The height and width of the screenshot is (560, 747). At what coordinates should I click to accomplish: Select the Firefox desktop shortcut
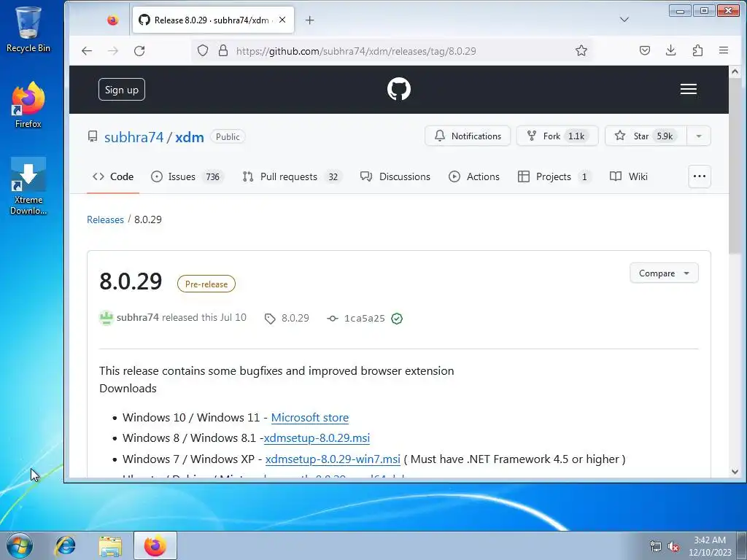[x=28, y=105]
